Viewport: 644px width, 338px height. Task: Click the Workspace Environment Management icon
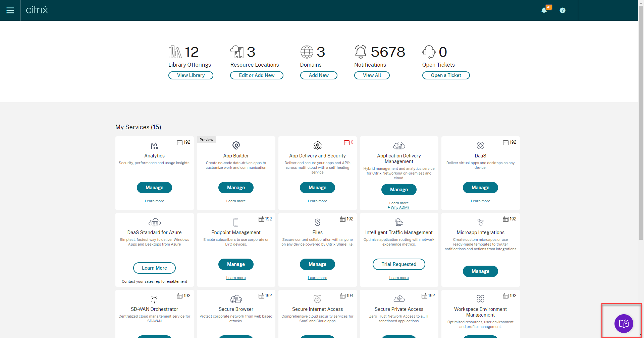480,299
